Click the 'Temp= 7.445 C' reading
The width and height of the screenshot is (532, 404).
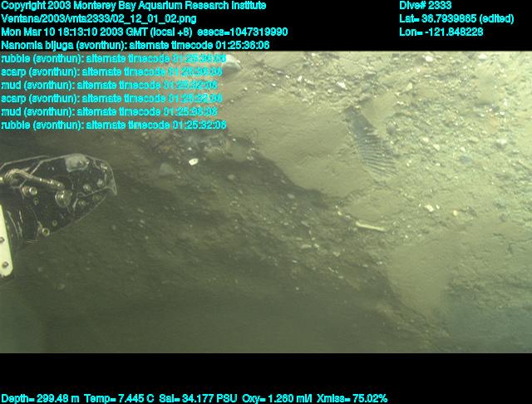pos(119,398)
